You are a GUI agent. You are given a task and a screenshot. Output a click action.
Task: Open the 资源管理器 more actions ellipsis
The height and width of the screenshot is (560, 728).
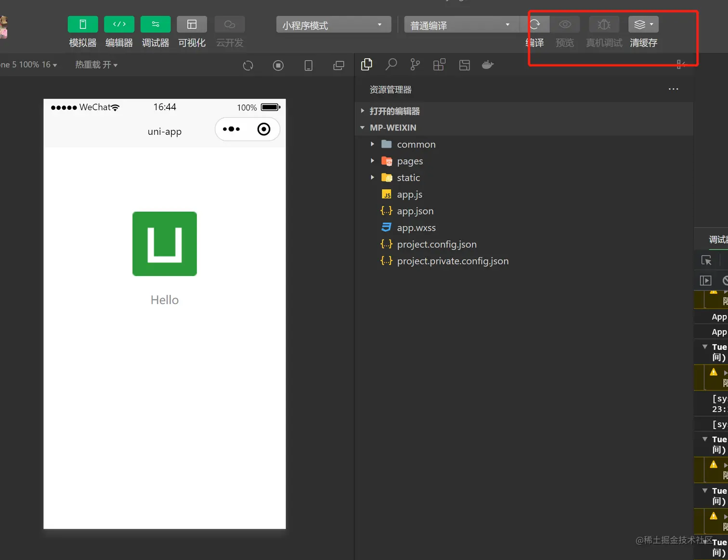tap(673, 89)
